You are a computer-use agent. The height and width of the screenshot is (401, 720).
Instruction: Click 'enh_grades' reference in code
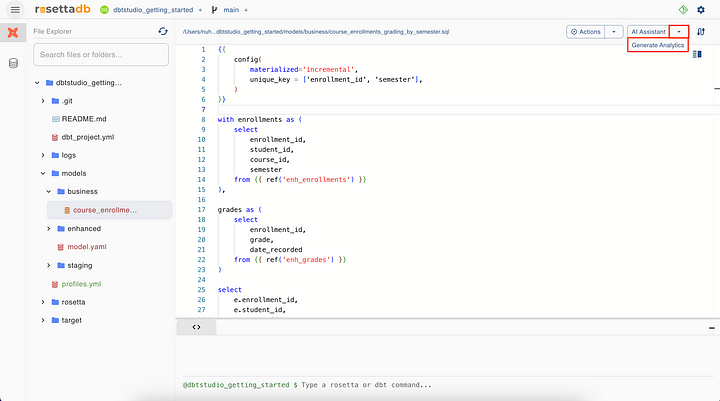(x=309, y=260)
